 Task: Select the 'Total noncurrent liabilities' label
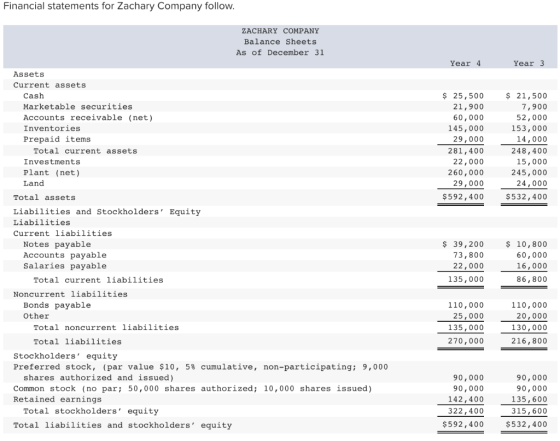click(x=106, y=327)
